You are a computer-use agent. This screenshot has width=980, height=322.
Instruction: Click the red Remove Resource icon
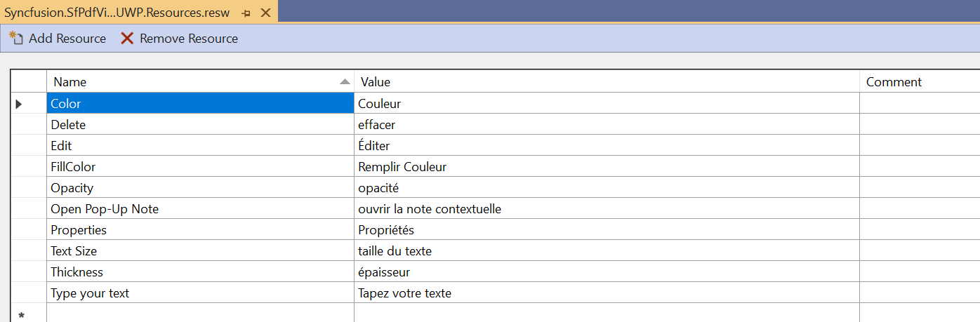pyautogui.click(x=127, y=38)
